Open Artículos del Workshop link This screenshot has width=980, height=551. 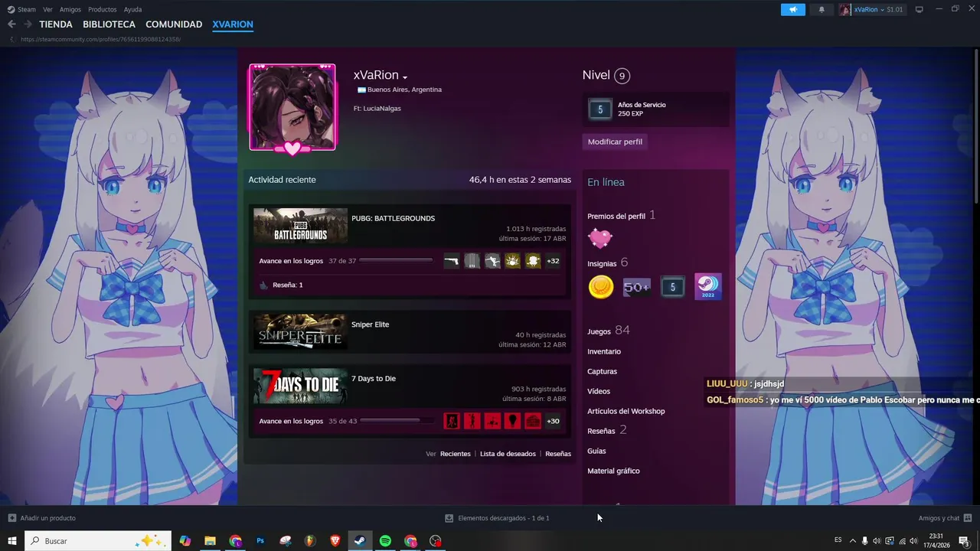626,411
